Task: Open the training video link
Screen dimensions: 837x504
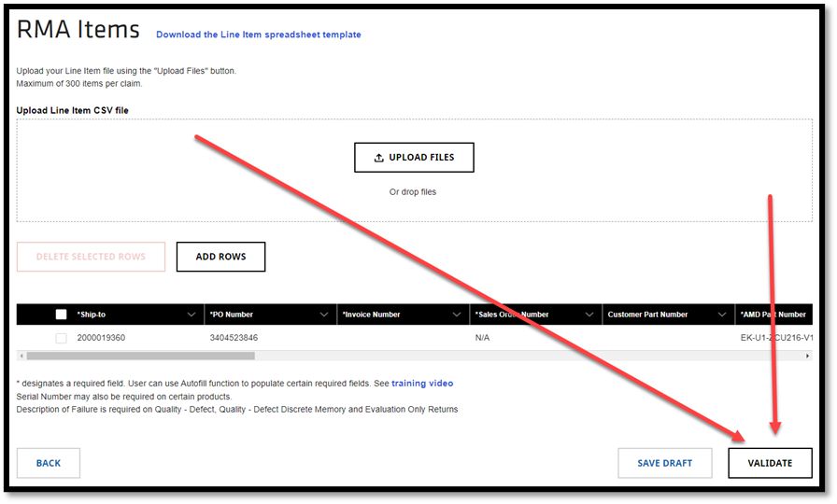Action: click(x=422, y=384)
